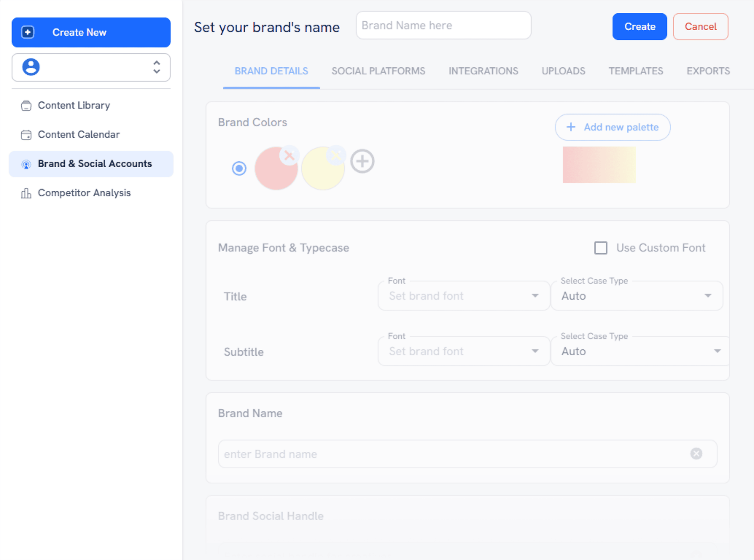Viewport: 754px width, 560px height.
Task: Click the Content Calendar sidebar icon
Action: tap(26, 135)
